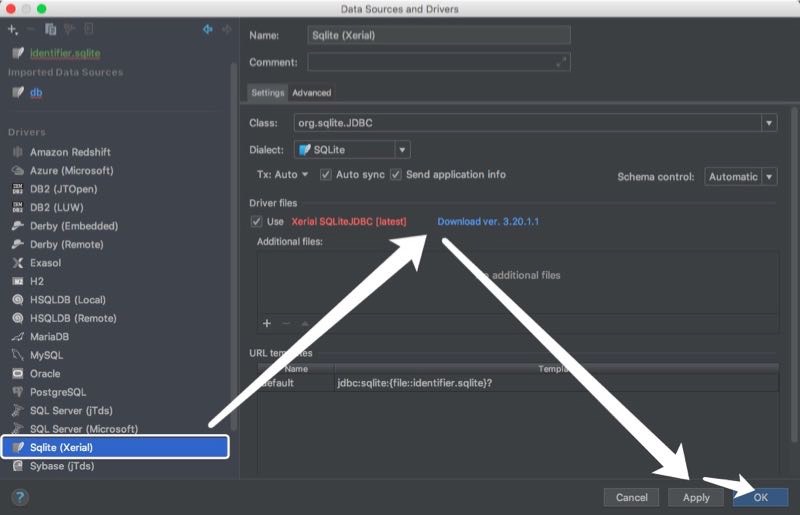Click the Name input field
Viewport: 800px width, 515px height.
click(x=439, y=35)
